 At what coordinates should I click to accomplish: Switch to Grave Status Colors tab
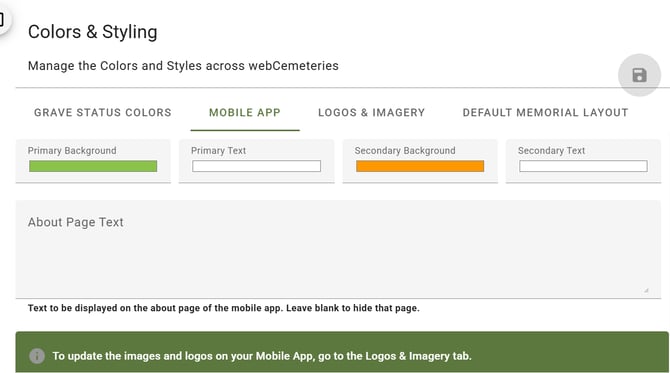pos(103,112)
